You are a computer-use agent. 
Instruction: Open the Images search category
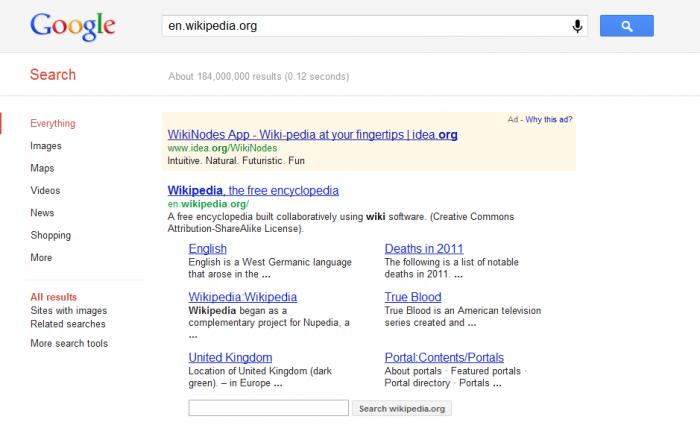pyautogui.click(x=46, y=146)
